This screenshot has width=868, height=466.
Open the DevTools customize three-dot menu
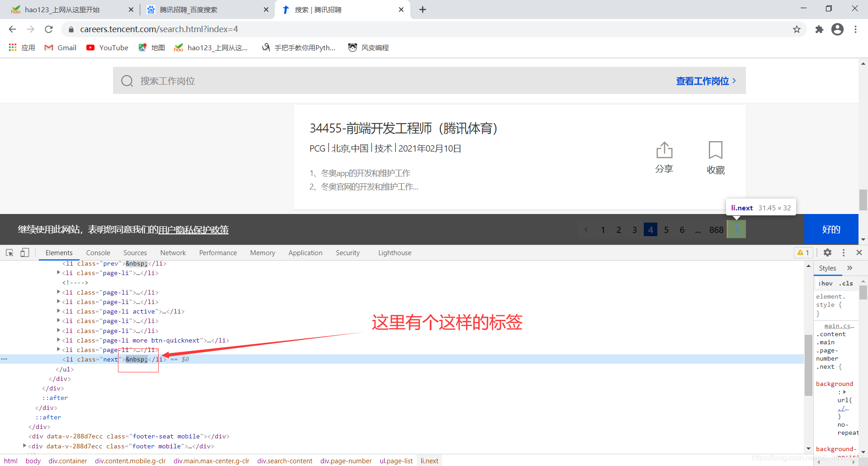click(x=844, y=252)
